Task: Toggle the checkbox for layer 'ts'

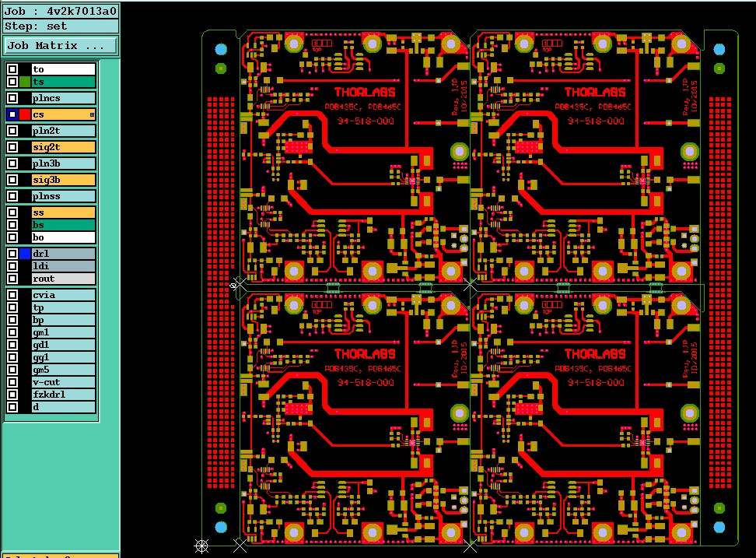Action: 12,82
